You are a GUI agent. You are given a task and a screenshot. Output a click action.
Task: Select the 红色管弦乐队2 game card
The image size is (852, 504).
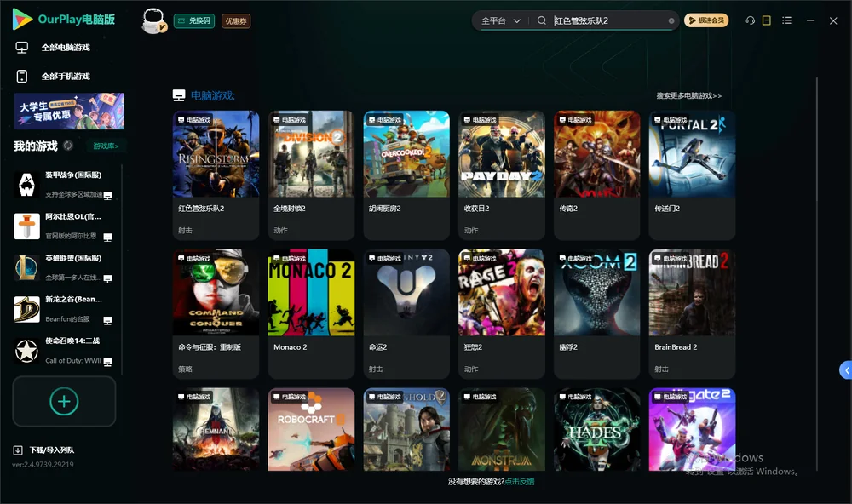tap(216, 175)
